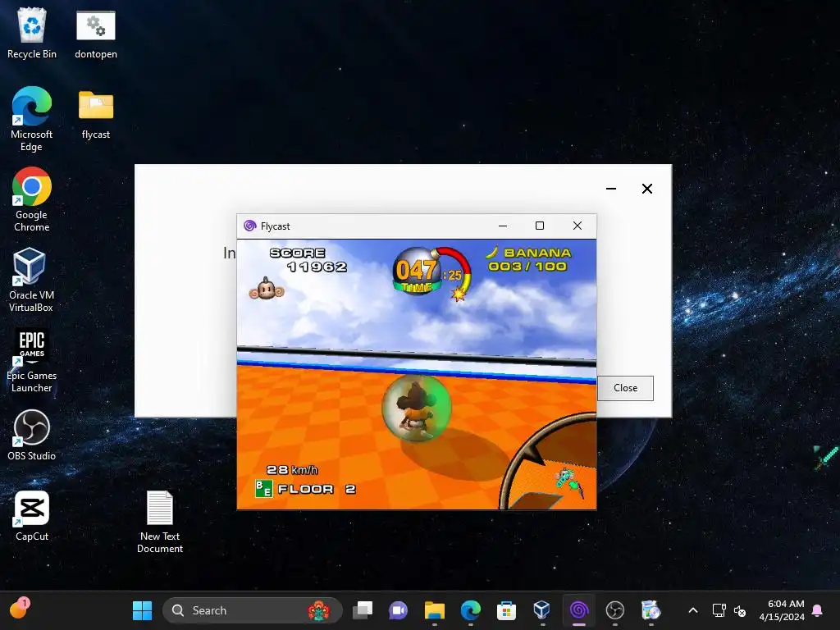Open the clock showing 6:04 AM
The height and width of the screenshot is (630, 840).
point(781,610)
